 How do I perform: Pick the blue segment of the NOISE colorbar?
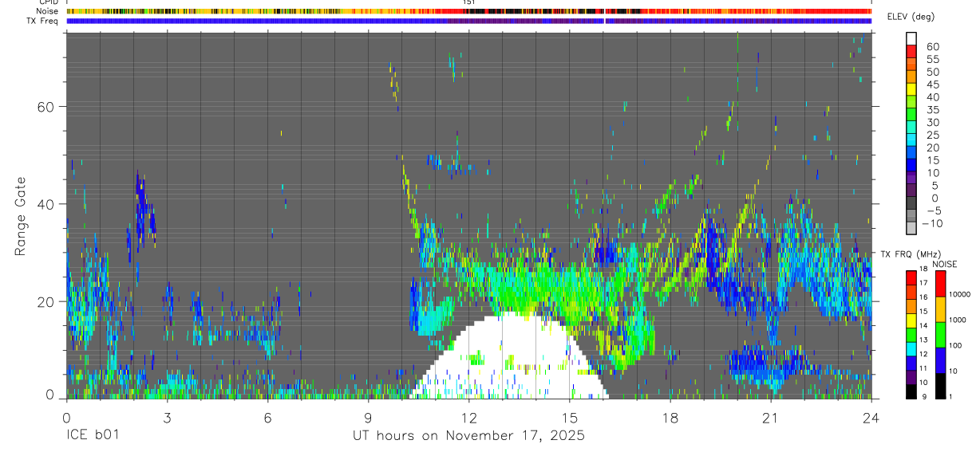[940, 360]
